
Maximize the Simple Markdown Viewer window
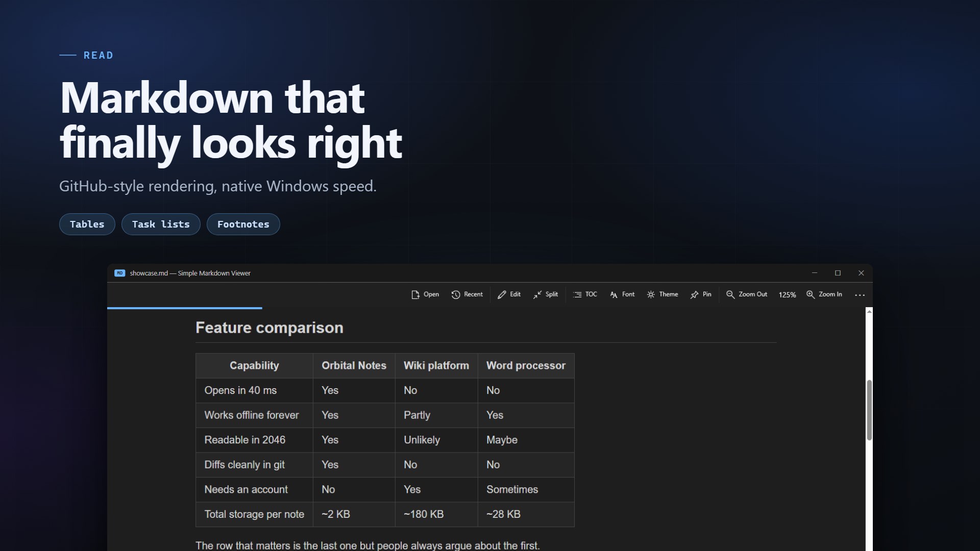coord(838,273)
